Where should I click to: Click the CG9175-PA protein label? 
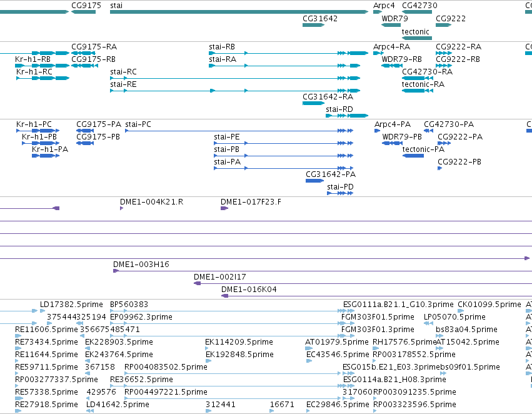point(98,124)
